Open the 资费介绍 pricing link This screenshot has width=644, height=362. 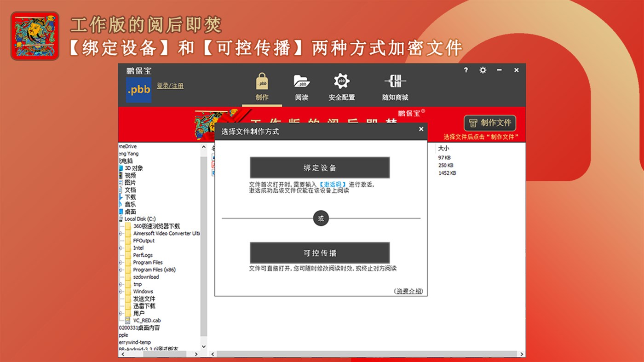pos(408,291)
